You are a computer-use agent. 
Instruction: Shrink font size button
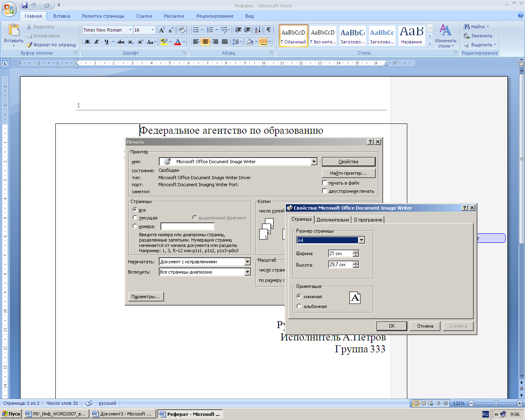click(x=171, y=30)
